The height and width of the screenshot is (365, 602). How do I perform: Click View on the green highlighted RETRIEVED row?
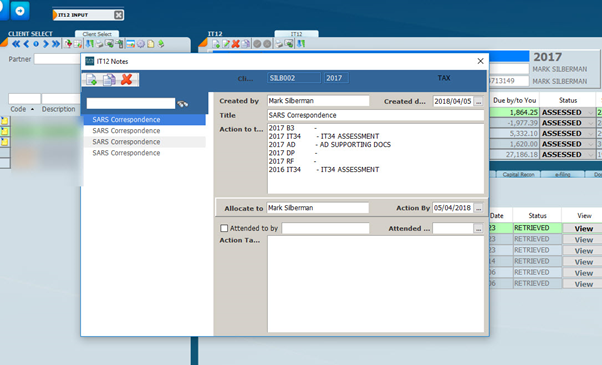(584, 228)
